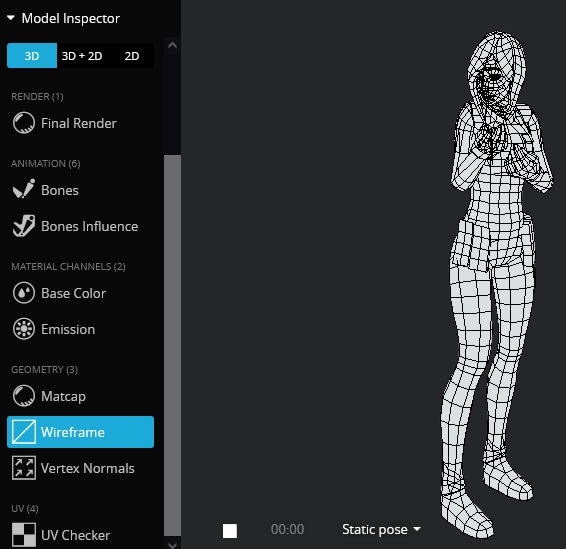Screen dimensions: 566x549
Task: Click the Bones icon
Action: point(24,189)
